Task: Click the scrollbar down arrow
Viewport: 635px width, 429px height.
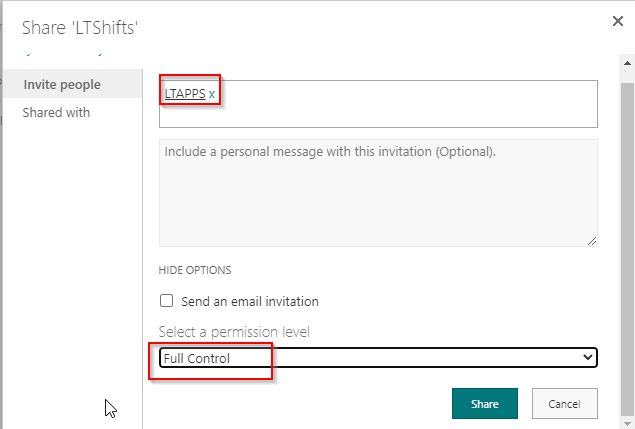Action: click(x=627, y=422)
